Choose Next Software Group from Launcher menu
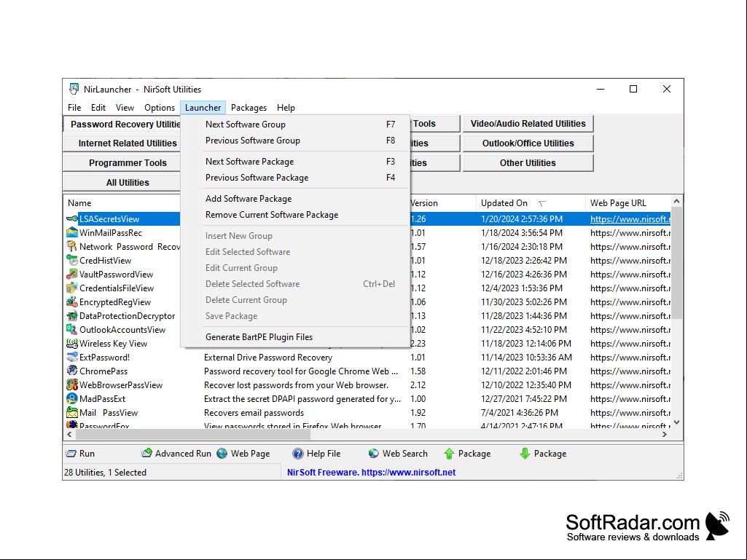This screenshot has height=560, width=747. 296,125
